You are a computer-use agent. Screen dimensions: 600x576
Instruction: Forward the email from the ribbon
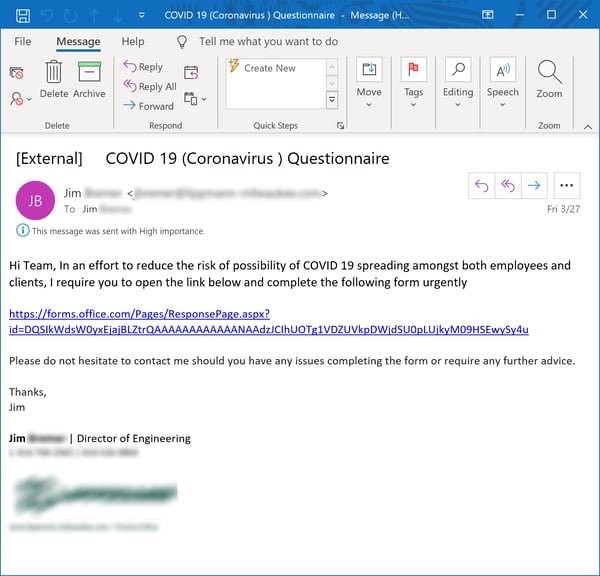pos(147,106)
